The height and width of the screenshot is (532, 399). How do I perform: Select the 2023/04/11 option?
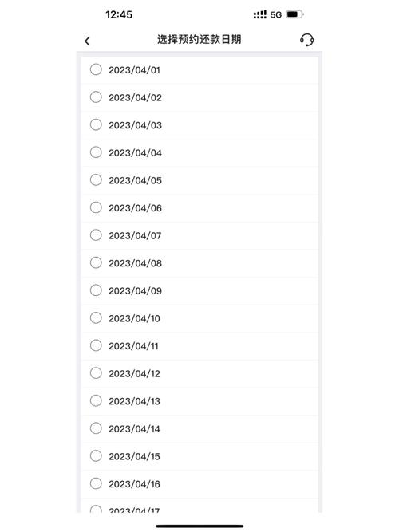(x=199, y=345)
